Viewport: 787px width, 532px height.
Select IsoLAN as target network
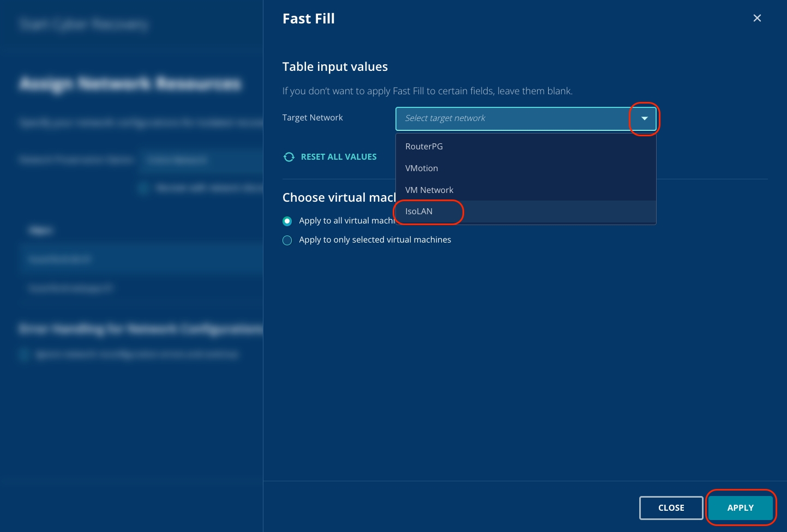pyautogui.click(x=419, y=211)
